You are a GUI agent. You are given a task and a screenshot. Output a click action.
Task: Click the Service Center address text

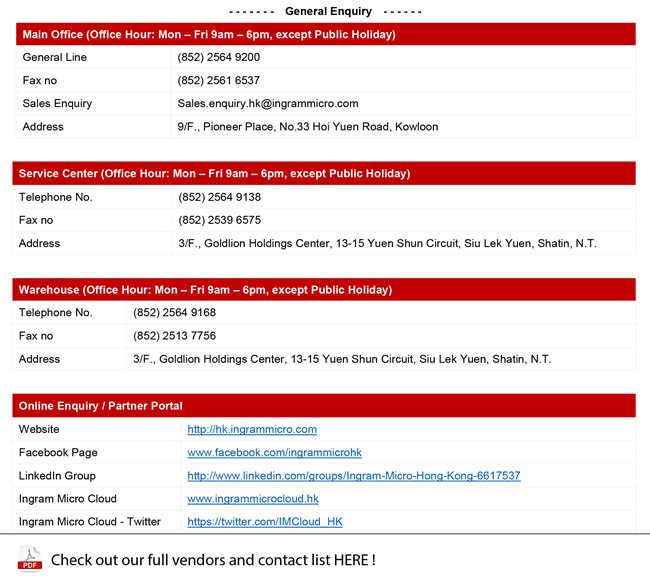coord(387,243)
